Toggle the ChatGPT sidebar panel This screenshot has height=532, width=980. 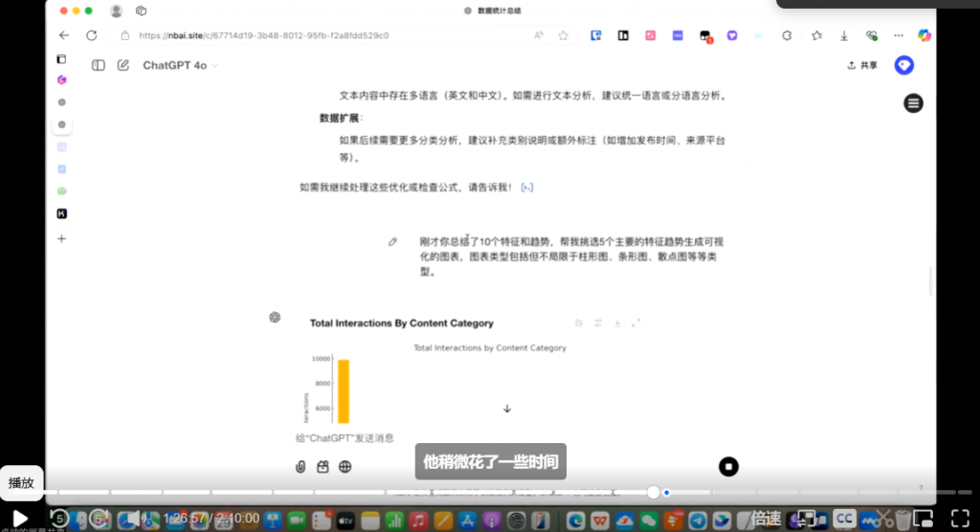click(x=99, y=65)
